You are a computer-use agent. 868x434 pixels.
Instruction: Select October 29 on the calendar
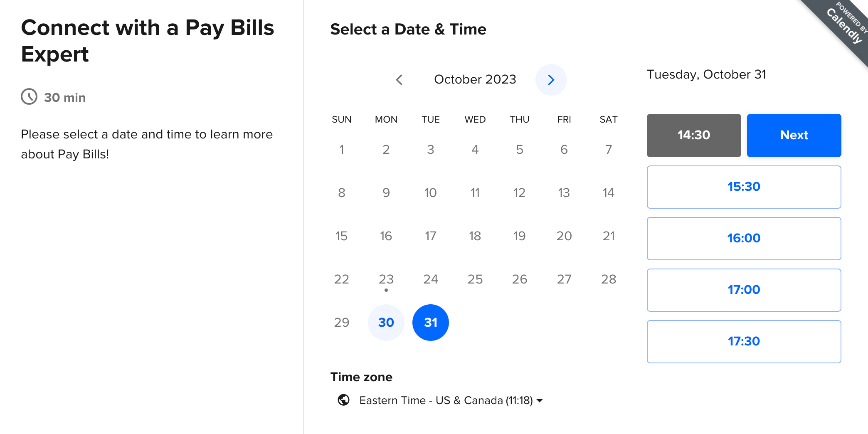[x=341, y=322]
